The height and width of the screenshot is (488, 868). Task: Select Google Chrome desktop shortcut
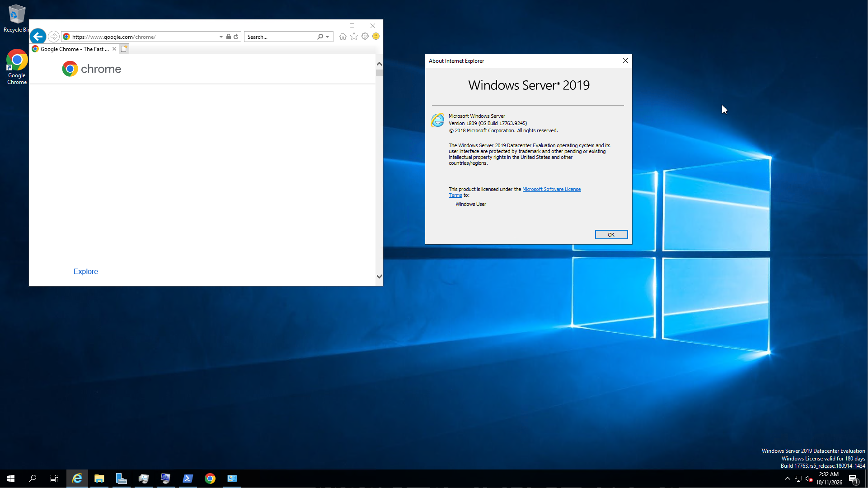click(x=17, y=67)
